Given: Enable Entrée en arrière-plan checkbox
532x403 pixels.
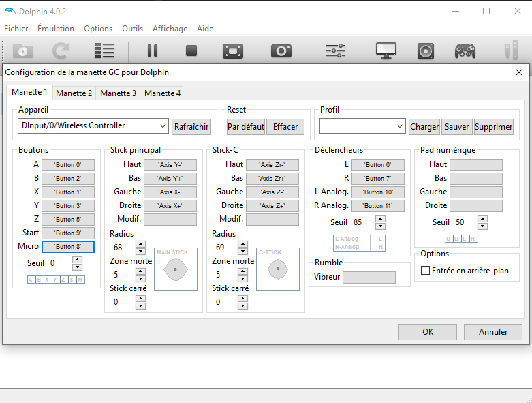Looking at the screenshot, I should 426,271.
